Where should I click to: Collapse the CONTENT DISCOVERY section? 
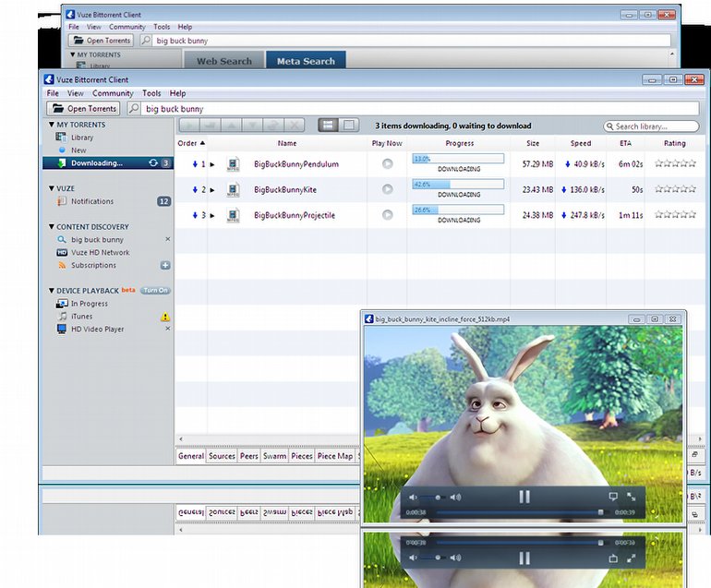click(51, 227)
